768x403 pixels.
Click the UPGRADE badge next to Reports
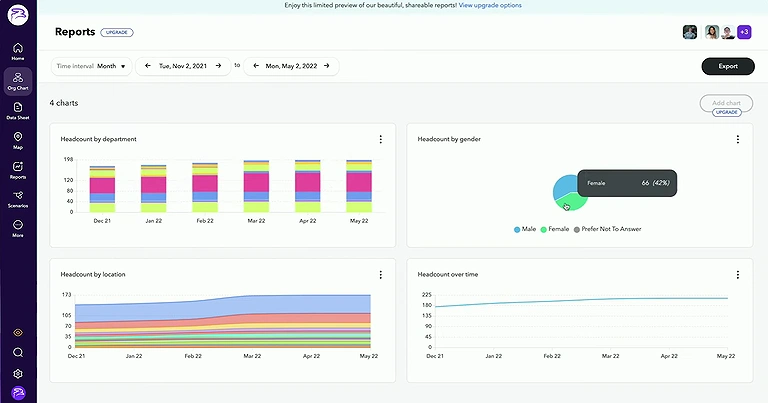(117, 32)
